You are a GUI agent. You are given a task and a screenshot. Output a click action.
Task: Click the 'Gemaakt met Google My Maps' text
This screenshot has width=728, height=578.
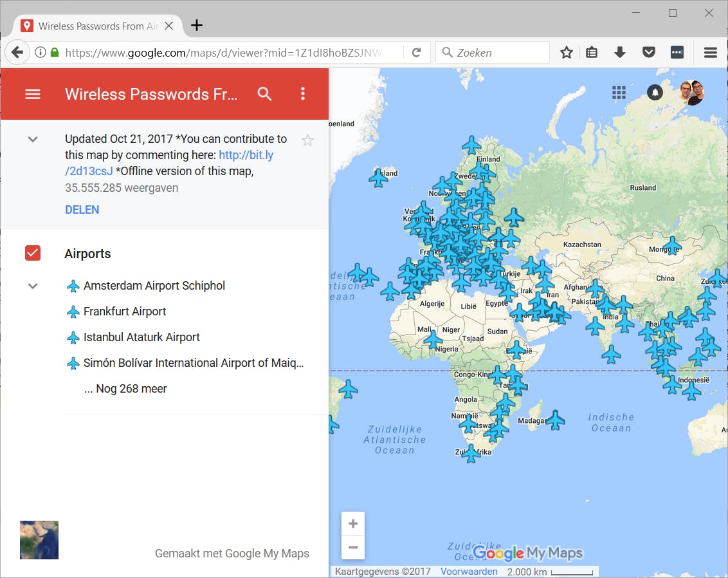click(232, 554)
